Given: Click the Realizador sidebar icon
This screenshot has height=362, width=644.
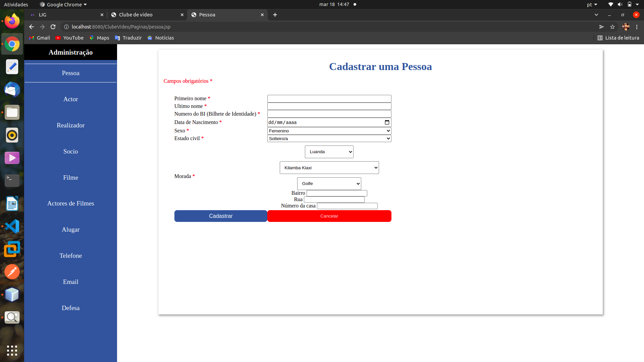Looking at the screenshot, I should 70,125.
